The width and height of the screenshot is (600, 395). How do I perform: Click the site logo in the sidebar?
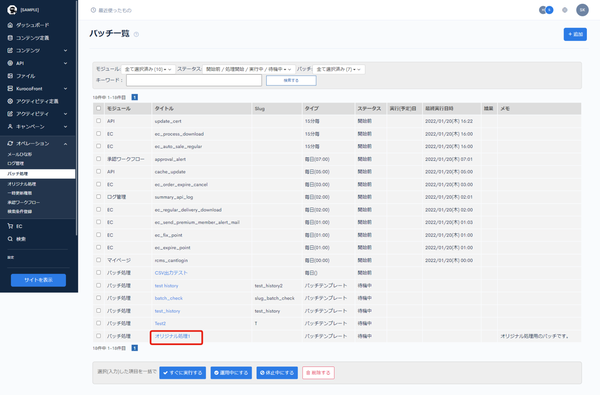pyautogui.click(x=12, y=10)
